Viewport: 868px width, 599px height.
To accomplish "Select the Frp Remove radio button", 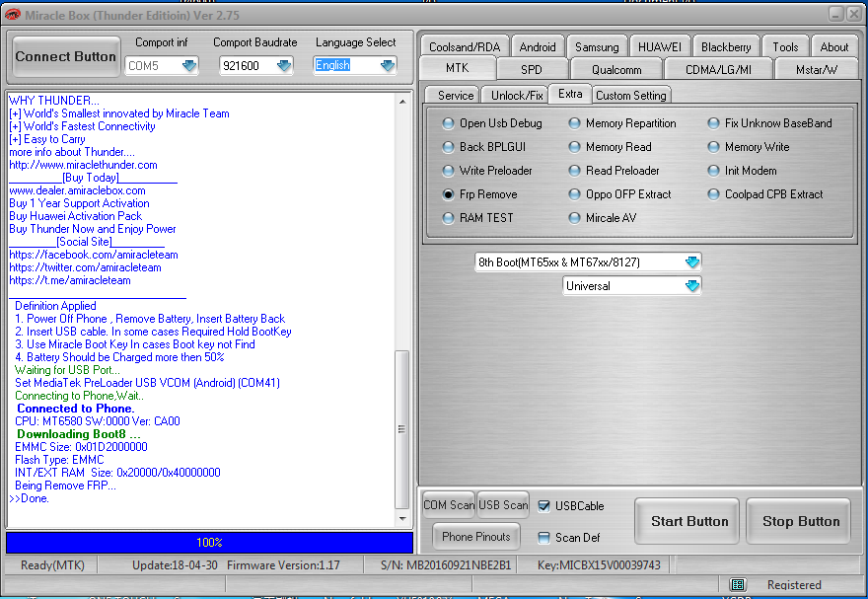I will (448, 194).
